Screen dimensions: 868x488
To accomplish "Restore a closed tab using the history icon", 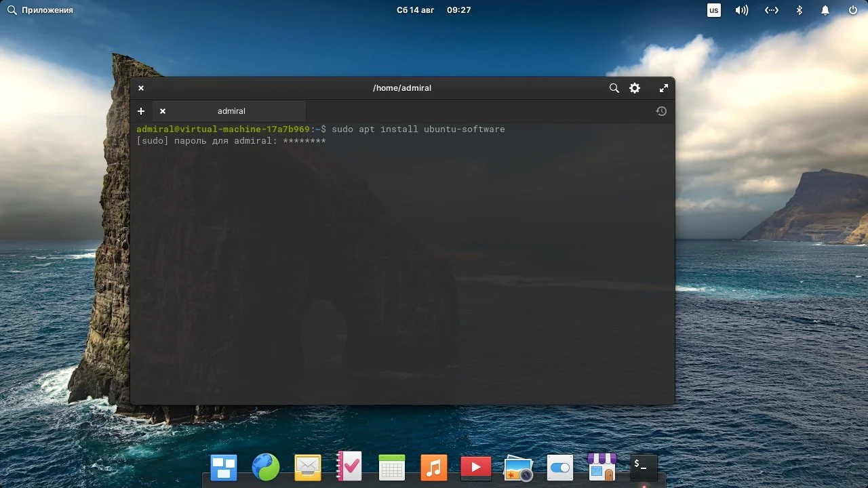I will tap(661, 111).
